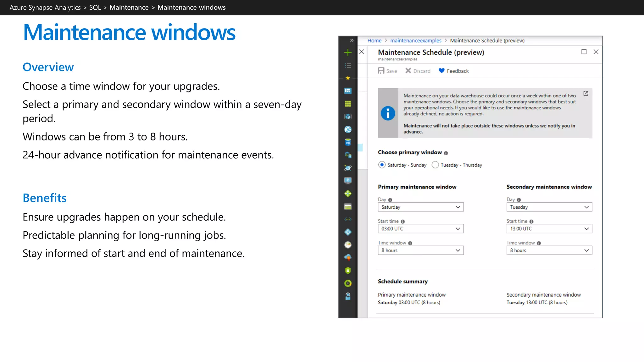Click info icon next to secondary Day

click(519, 200)
